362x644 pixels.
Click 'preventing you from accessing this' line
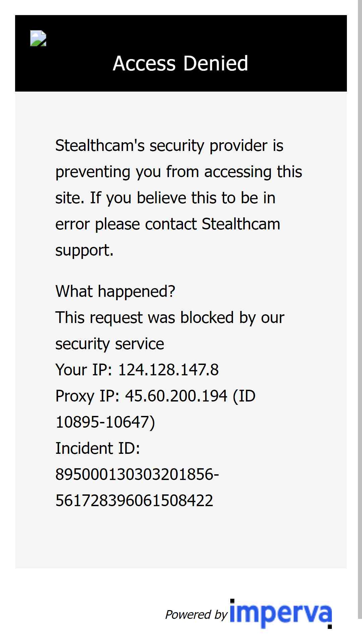(179, 172)
